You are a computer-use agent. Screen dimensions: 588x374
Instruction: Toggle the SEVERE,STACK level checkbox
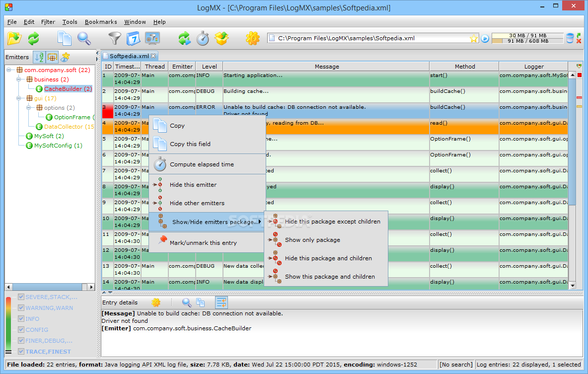[21, 297]
